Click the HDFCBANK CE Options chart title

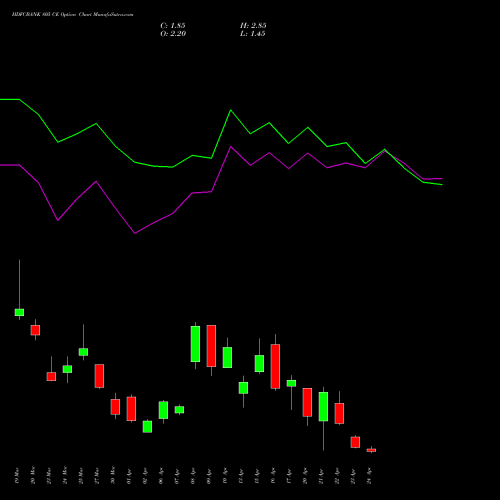click(72, 15)
